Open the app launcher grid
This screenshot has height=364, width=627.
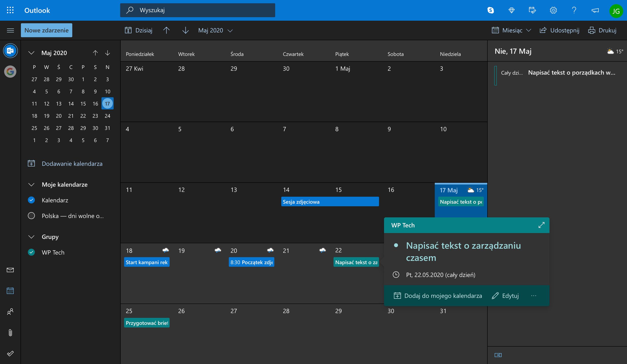tap(10, 10)
